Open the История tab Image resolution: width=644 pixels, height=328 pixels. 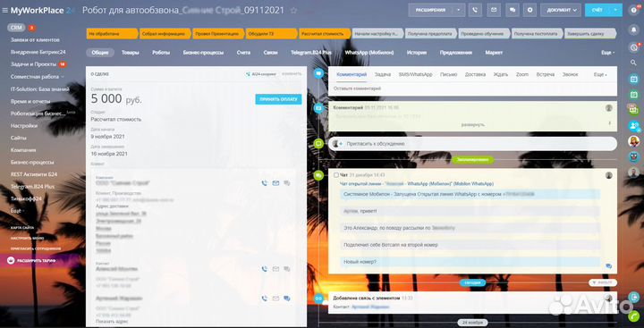[x=417, y=53]
